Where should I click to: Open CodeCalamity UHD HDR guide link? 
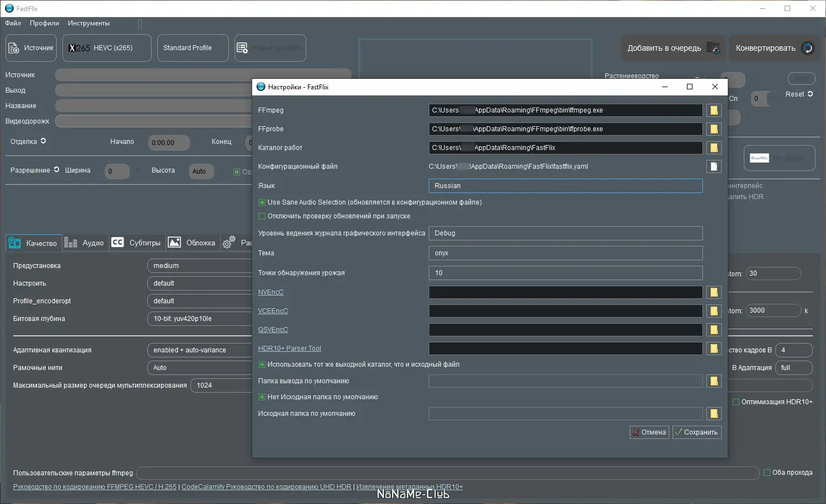[x=267, y=487]
